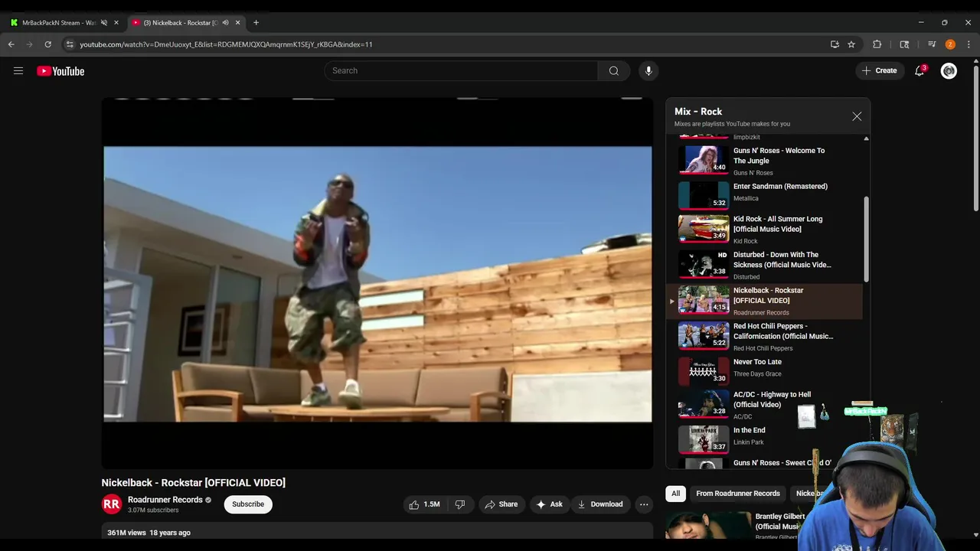Viewport: 980px width, 551px height.
Task: Focus the YouTube search field
Action: coord(461,71)
